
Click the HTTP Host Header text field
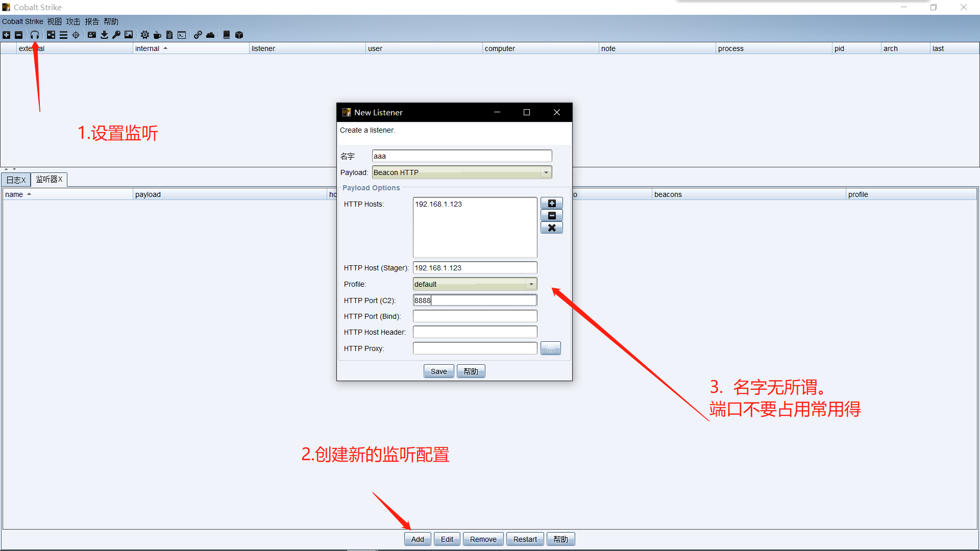click(475, 332)
